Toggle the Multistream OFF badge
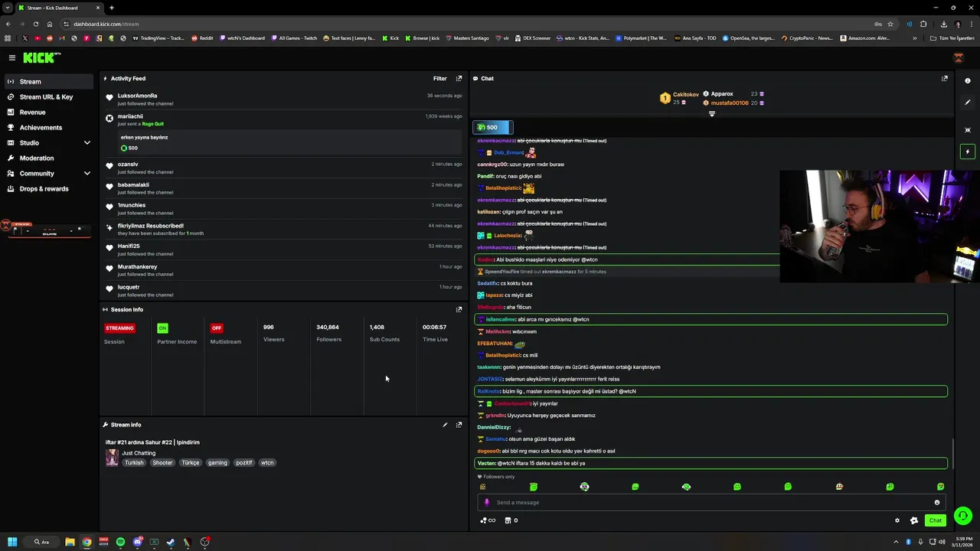 (217, 328)
